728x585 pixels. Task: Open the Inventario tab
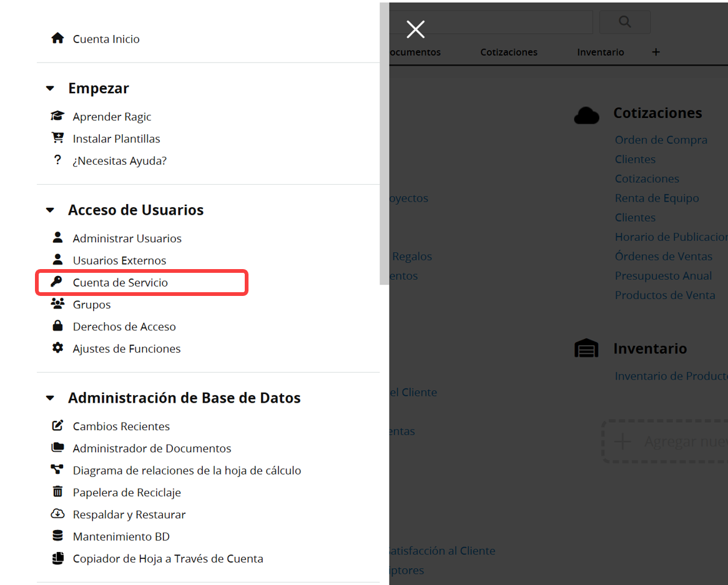click(x=600, y=52)
